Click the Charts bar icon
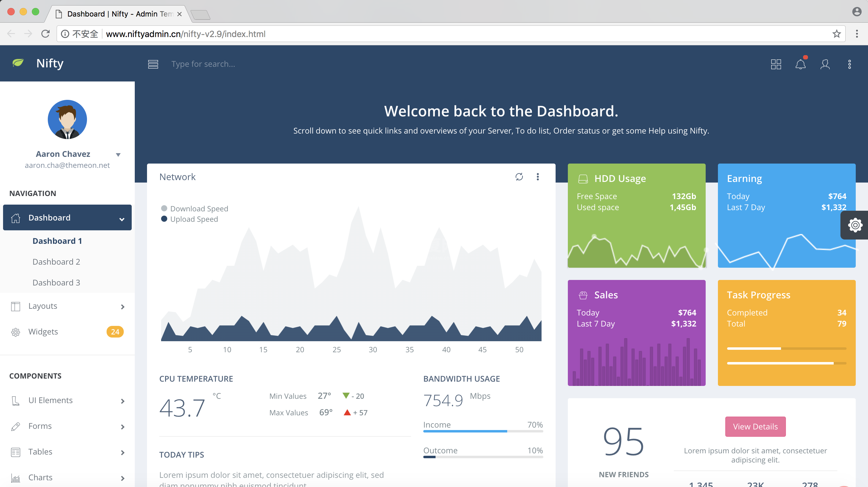868x487 pixels. click(x=16, y=478)
